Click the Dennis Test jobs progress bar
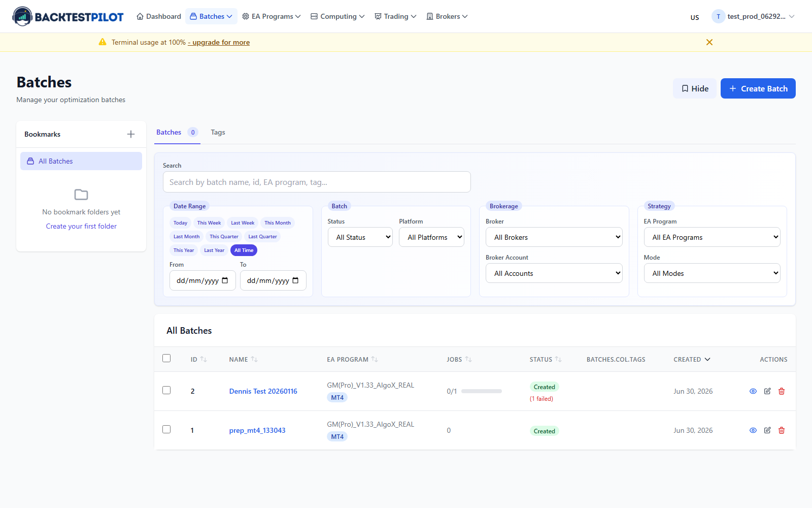This screenshot has height=508, width=812. click(482, 391)
